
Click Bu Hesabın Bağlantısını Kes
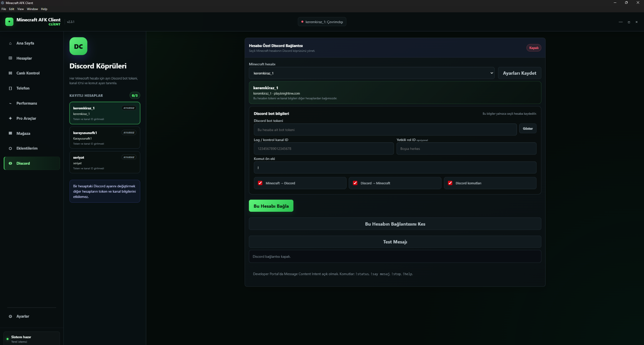[x=395, y=224]
